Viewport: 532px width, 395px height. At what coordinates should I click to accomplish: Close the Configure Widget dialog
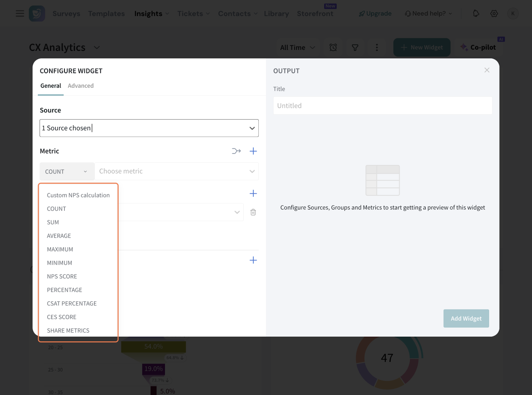[487, 70]
